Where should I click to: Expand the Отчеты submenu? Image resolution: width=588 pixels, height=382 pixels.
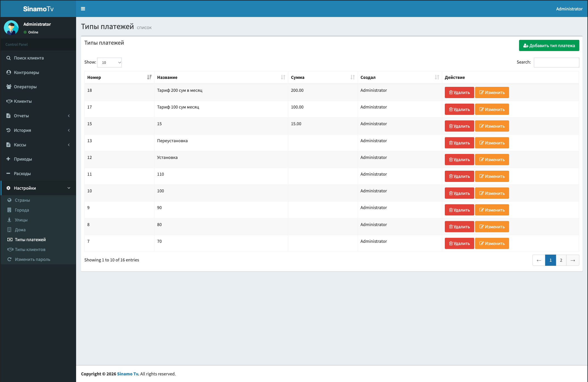tap(38, 116)
